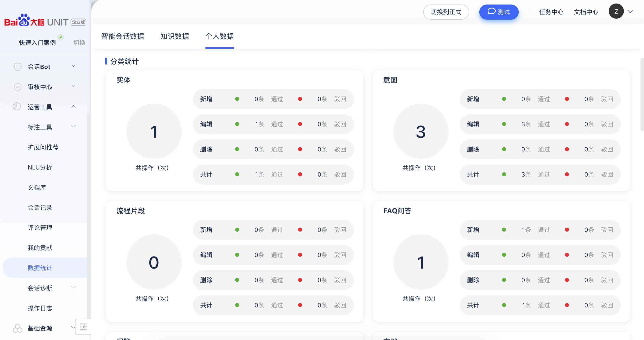644x340 pixels.
Task: Open the 任务中心 link
Action: coord(551,12)
